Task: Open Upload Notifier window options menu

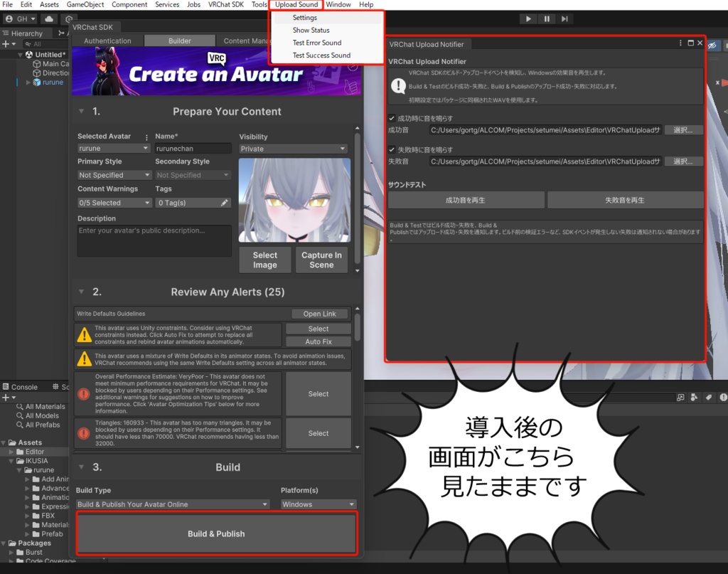Action: pyautogui.click(x=680, y=43)
